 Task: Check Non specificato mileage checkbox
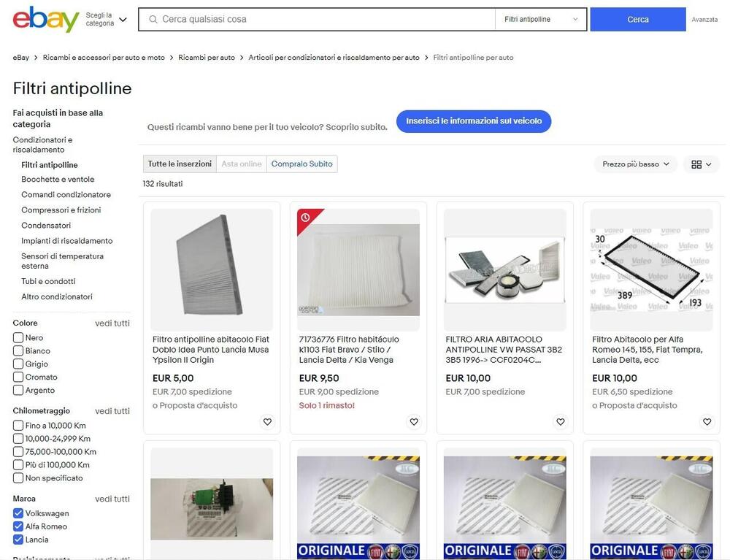18,477
